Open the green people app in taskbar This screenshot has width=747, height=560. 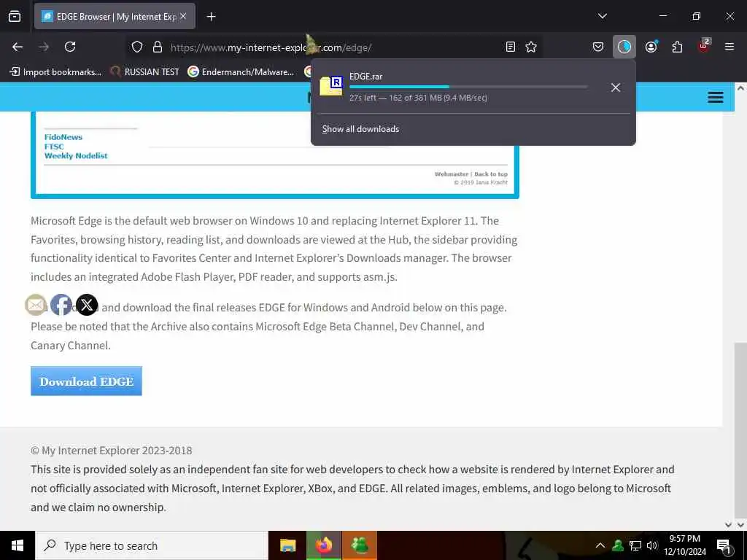click(x=360, y=545)
